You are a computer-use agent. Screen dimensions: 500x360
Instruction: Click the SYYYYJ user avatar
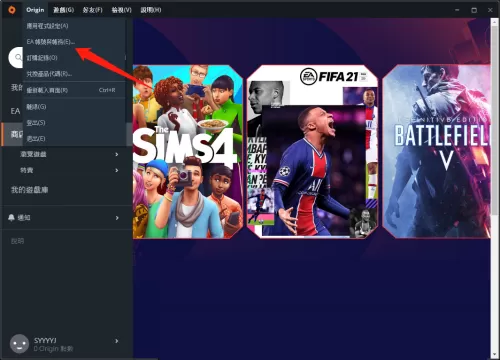19,344
